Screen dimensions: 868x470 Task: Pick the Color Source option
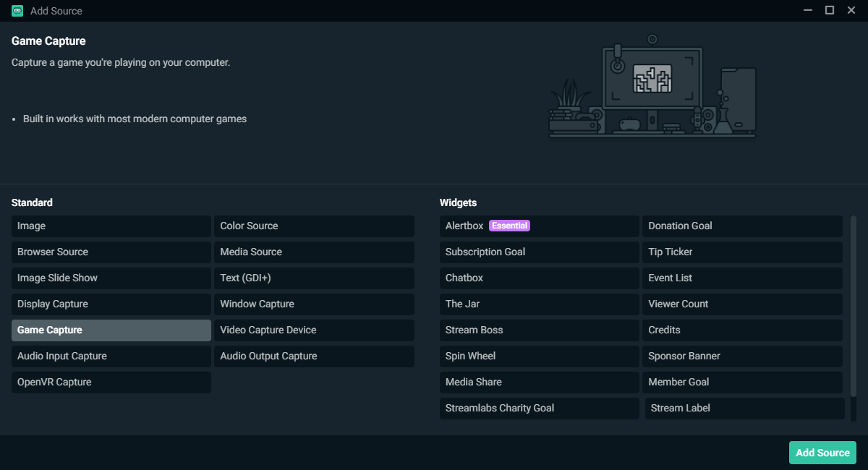click(314, 226)
